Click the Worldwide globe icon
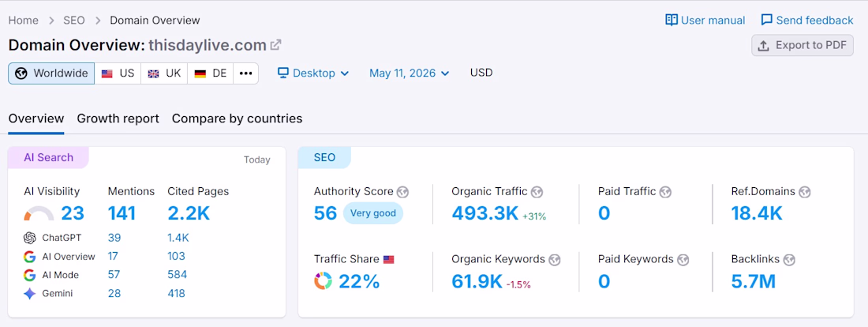 tap(21, 73)
